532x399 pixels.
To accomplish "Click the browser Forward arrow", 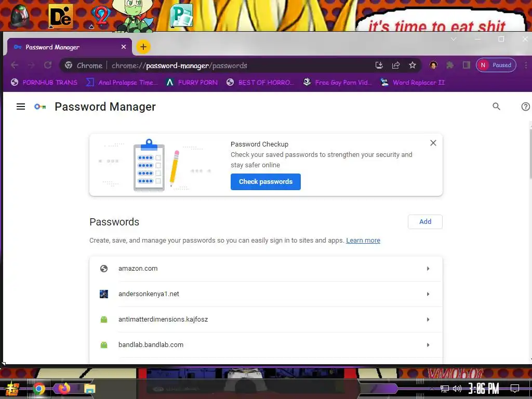I will tap(31, 65).
